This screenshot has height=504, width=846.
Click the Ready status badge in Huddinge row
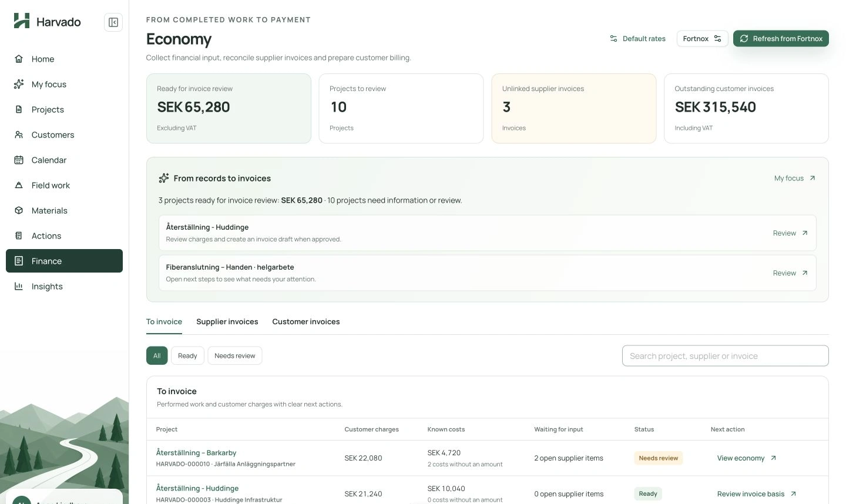[648, 494]
